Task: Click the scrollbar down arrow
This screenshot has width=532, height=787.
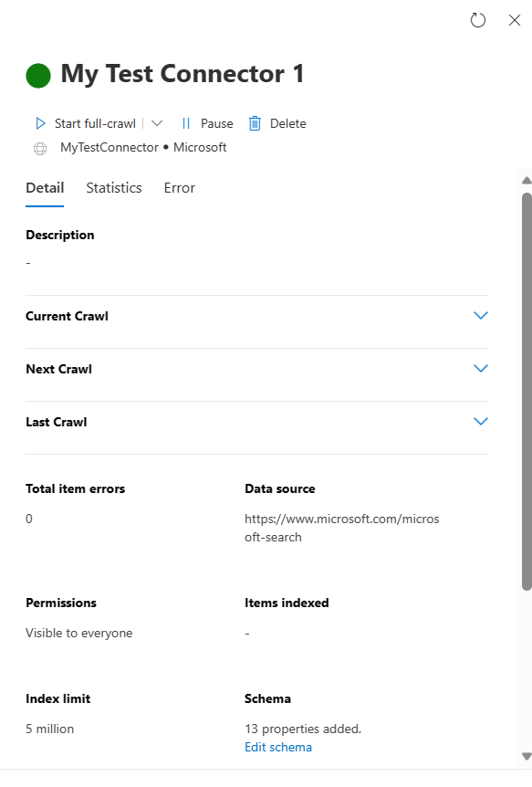Action: pyautogui.click(x=527, y=756)
